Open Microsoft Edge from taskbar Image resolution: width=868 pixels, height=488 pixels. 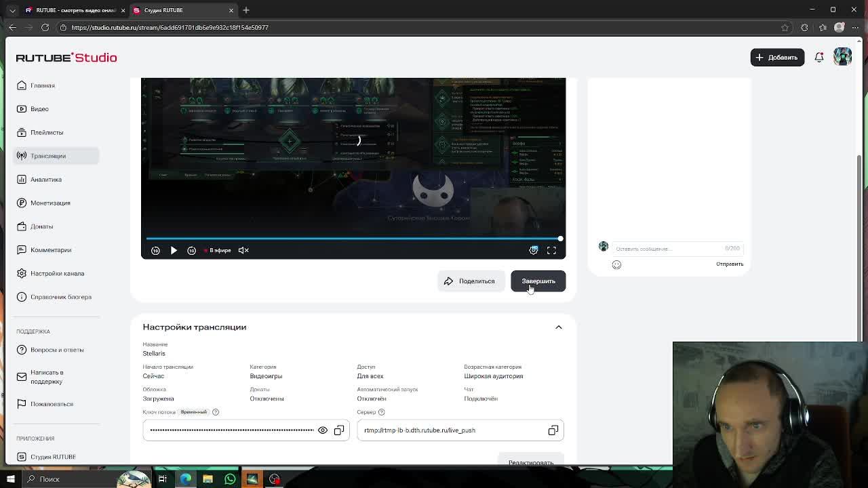click(185, 479)
